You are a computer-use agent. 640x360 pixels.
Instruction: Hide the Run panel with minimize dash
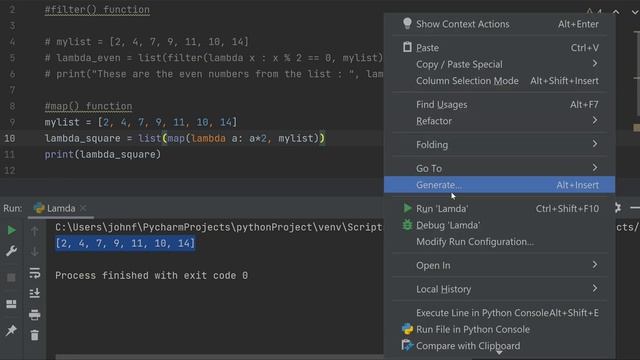coord(635,208)
